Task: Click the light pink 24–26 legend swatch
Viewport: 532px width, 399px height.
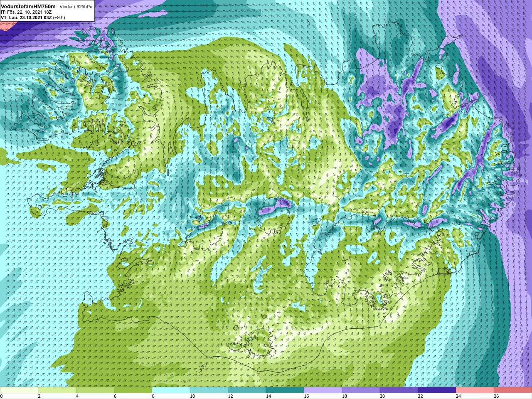Action: (475, 390)
